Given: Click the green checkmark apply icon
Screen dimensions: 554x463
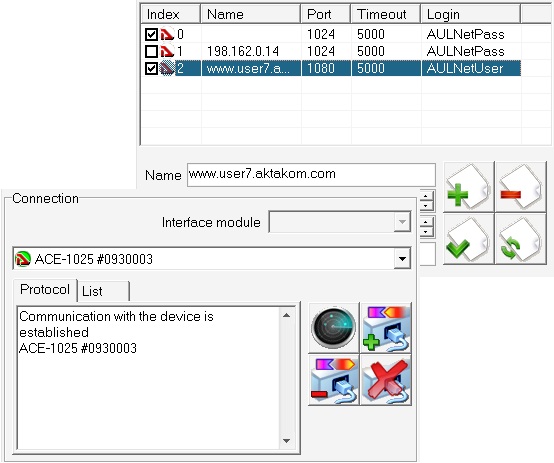Looking at the screenshot, I should (468, 239).
